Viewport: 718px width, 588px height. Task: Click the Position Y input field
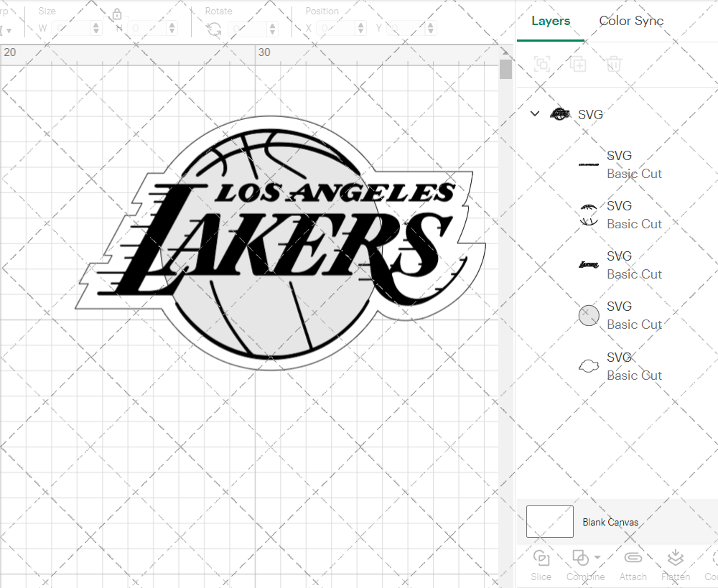406,29
